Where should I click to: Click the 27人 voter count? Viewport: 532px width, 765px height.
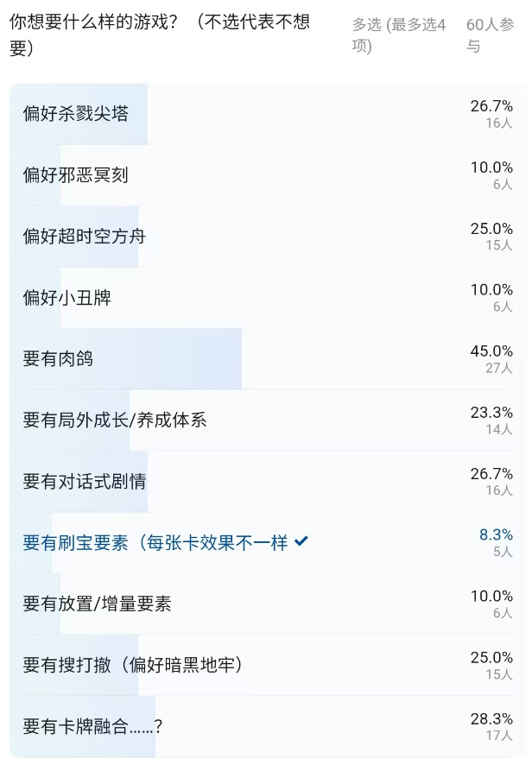tap(499, 368)
